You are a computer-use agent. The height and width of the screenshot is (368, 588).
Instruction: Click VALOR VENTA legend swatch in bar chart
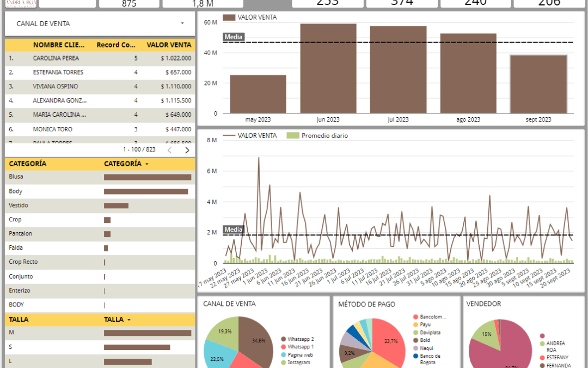[x=229, y=17]
